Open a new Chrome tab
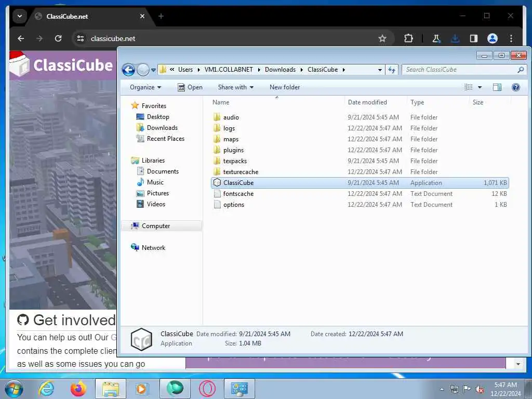This screenshot has height=399, width=532. click(x=161, y=16)
